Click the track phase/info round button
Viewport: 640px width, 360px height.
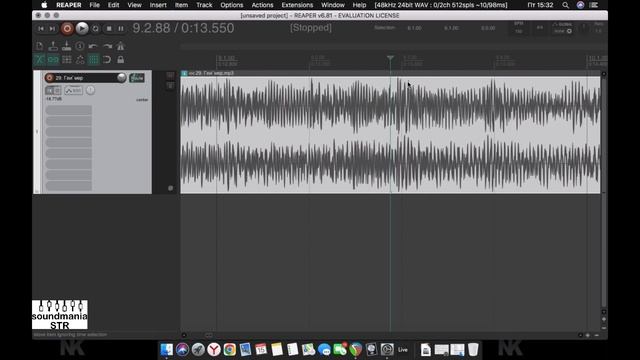pyautogui.click(x=90, y=90)
